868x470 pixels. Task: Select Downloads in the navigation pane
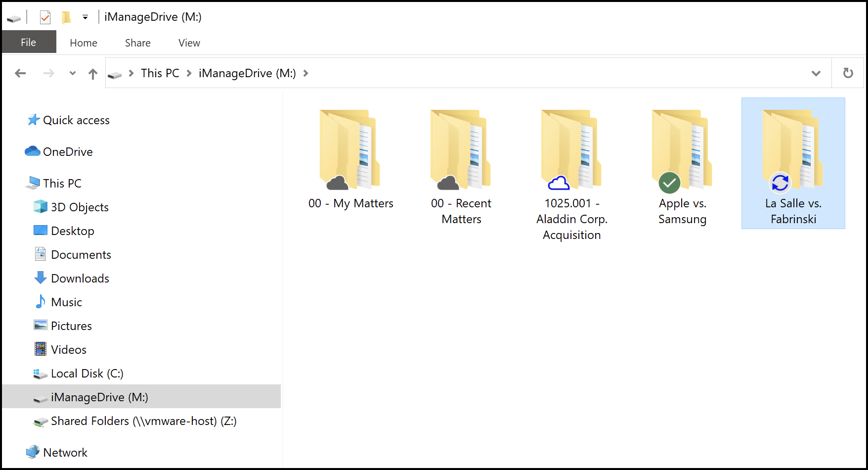[x=80, y=279]
